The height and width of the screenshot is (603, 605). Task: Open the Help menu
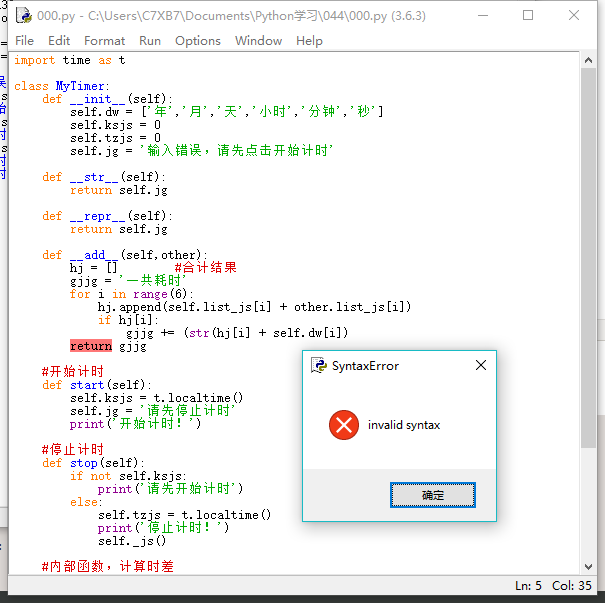[309, 41]
